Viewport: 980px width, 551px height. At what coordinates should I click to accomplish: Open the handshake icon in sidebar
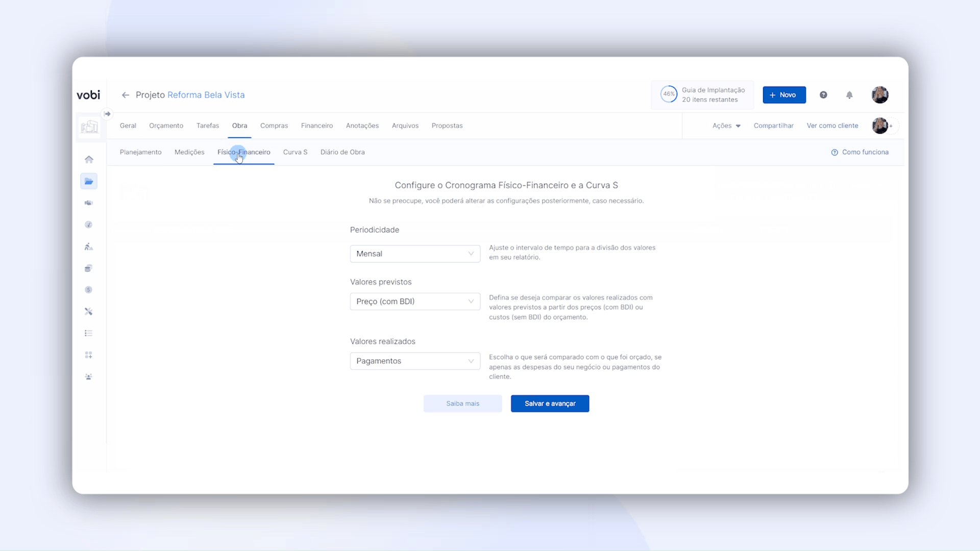89,203
